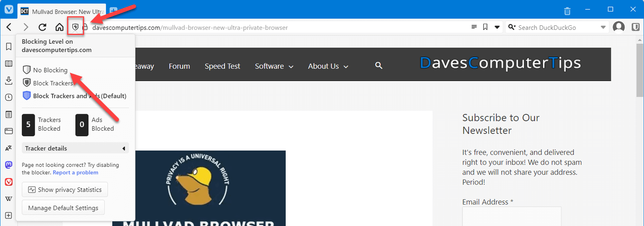Go back to the previous page
The height and width of the screenshot is (226, 644).
click(9, 27)
